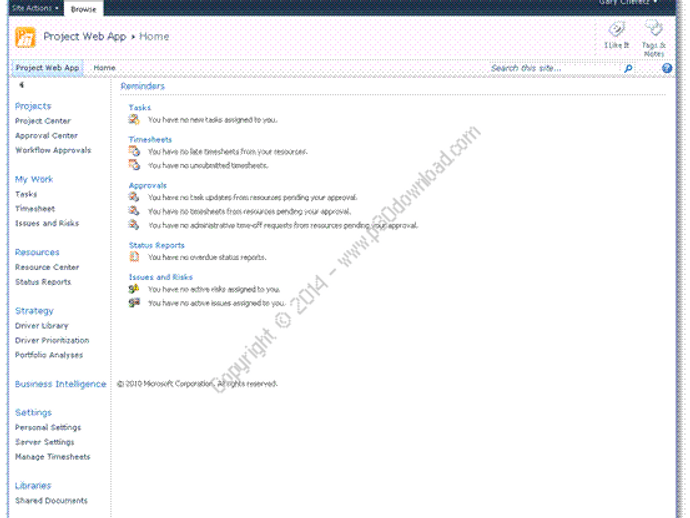Click the Microsoft Corporation copyright text

point(197,384)
